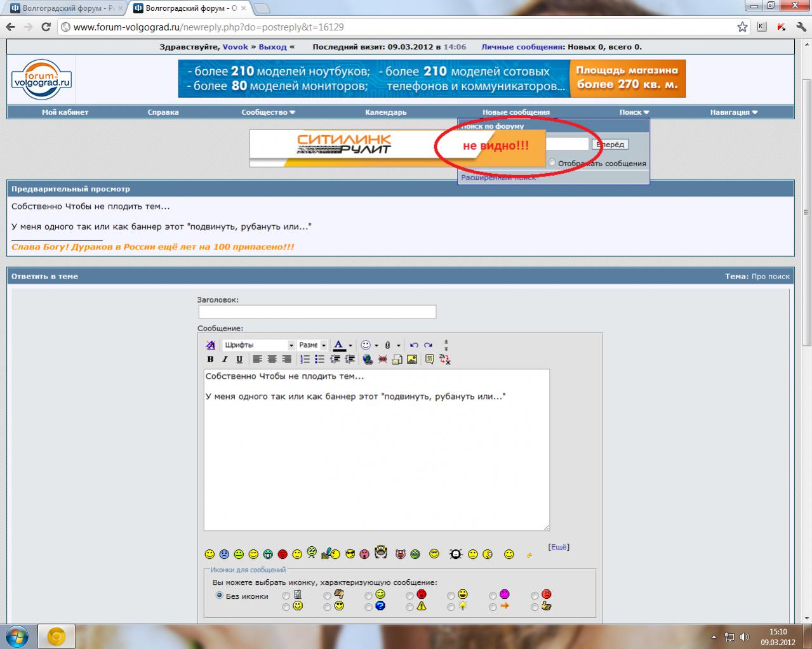Click the Windows Start button

(16, 637)
